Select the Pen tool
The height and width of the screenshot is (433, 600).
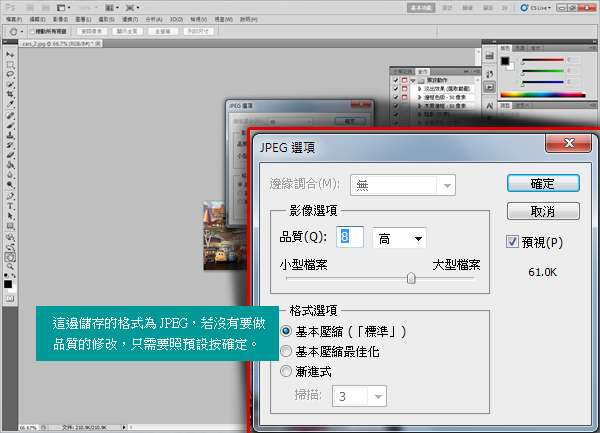10,196
